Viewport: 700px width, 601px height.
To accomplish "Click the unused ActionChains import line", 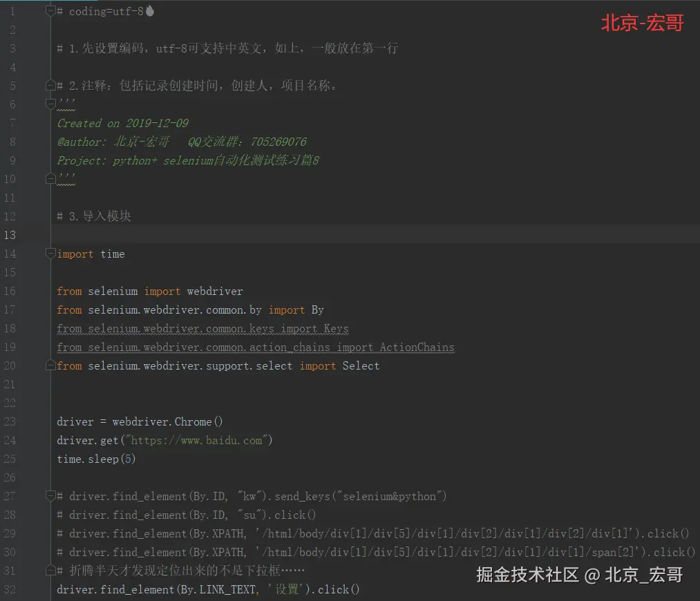I will [256, 347].
